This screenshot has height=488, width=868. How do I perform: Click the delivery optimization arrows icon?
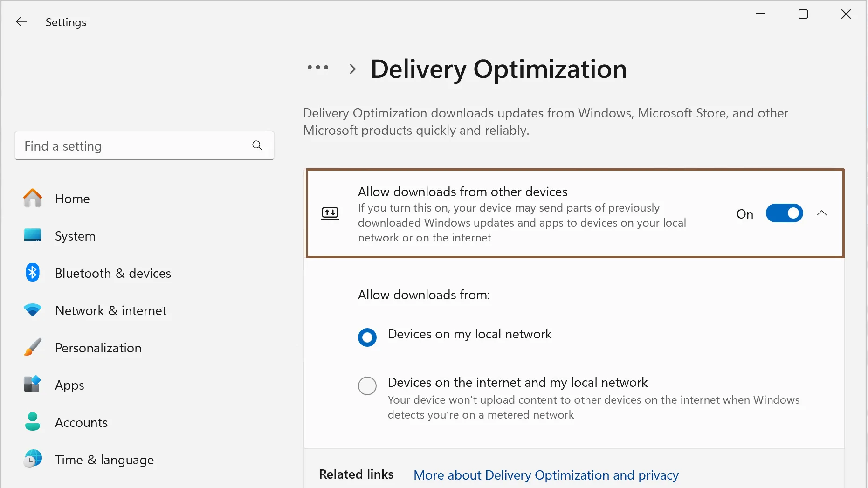point(330,213)
